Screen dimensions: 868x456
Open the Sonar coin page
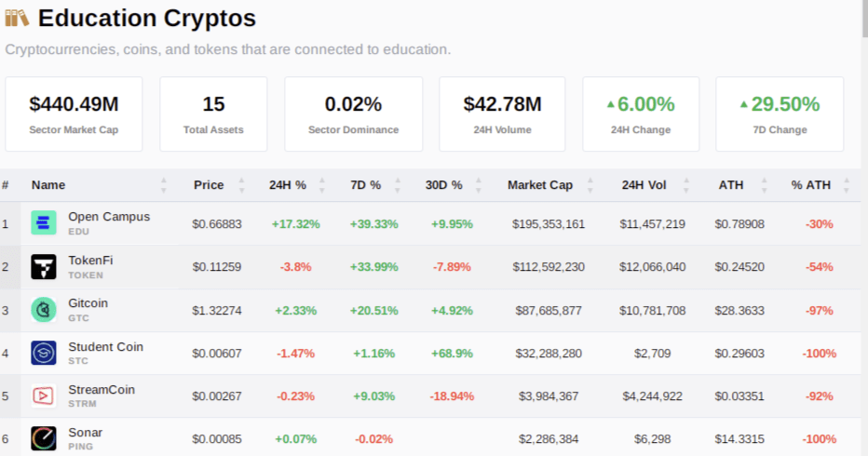pos(86,433)
